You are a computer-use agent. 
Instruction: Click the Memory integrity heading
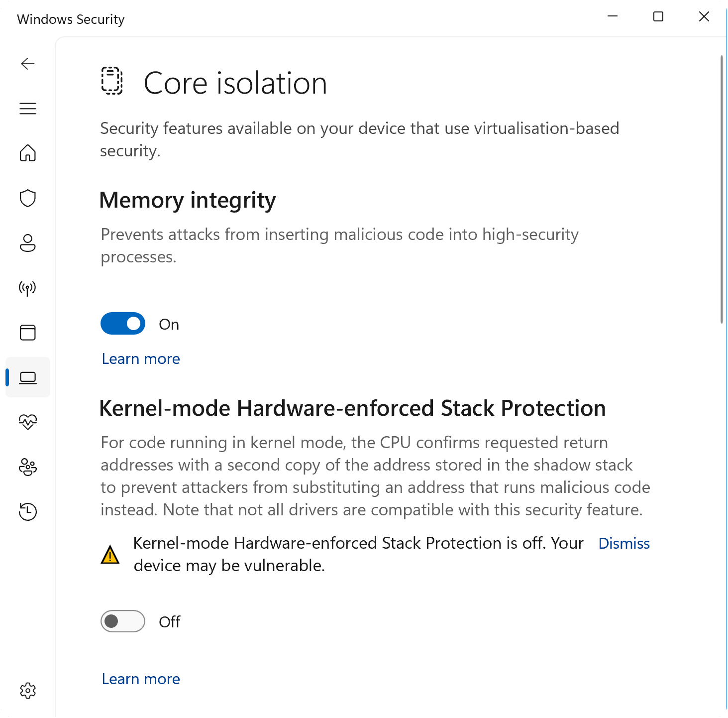click(188, 200)
